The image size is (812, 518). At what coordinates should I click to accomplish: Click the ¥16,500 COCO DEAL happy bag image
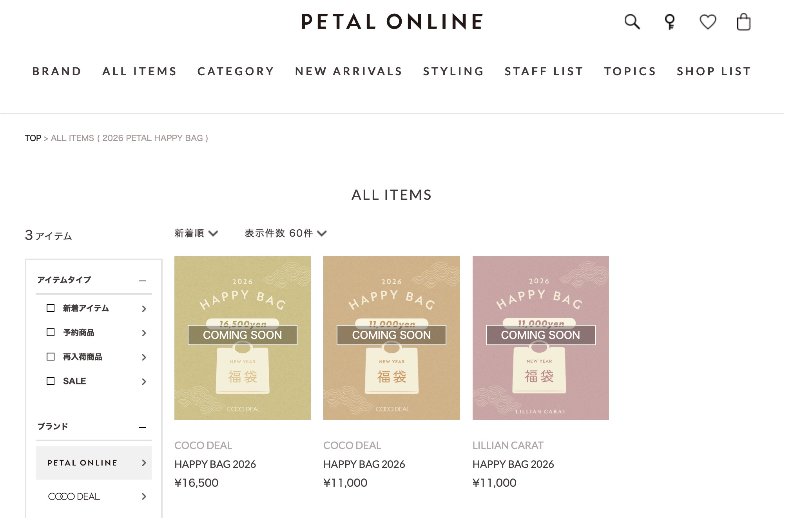[x=243, y=338]
